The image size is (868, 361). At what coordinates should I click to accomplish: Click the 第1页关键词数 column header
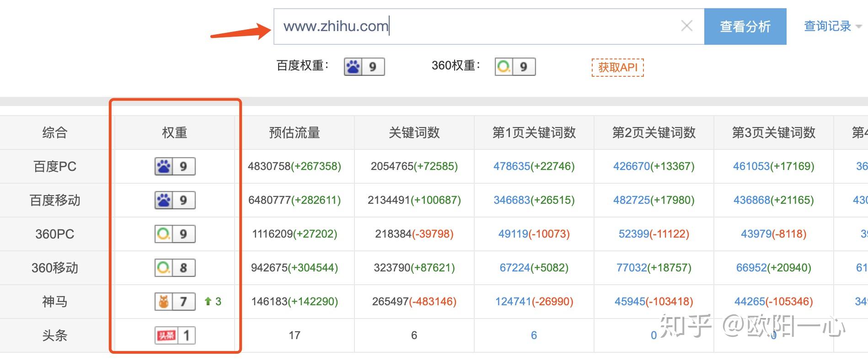point(534,133)
